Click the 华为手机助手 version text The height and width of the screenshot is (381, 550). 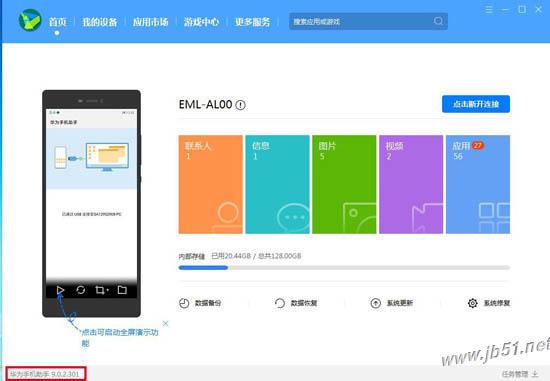pos(45,374)
